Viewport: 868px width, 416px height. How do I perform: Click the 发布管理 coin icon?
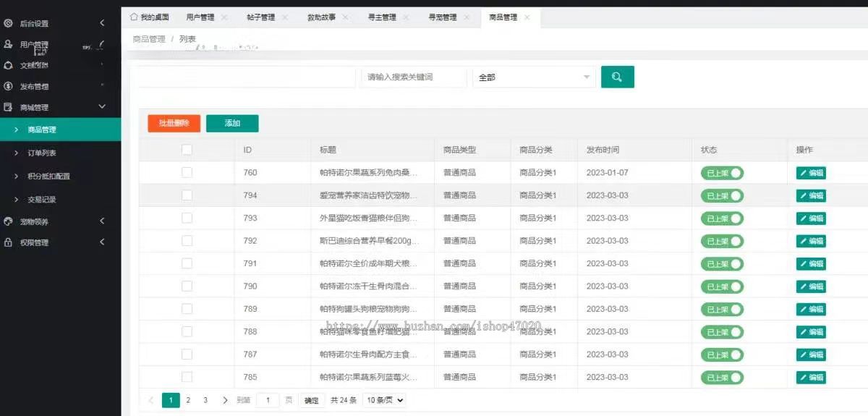click(x=9, y=86)
